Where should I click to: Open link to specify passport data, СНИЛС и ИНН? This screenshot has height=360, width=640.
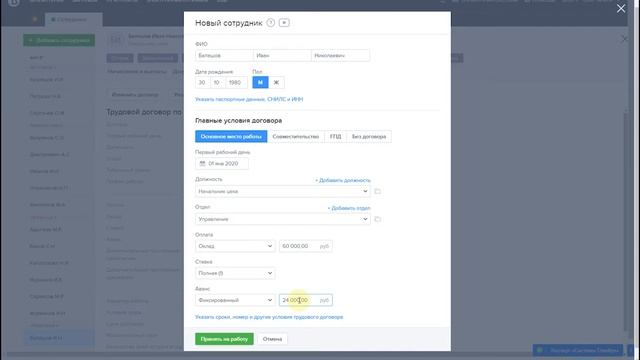coord(249,99)
